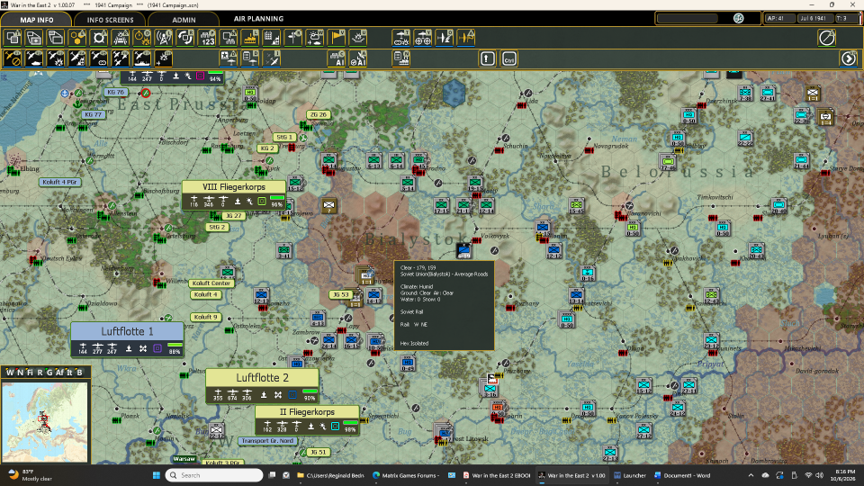Select the aircraft over ship mode icon
This screenshot has width=864, height=486.
tap(142, 58)
